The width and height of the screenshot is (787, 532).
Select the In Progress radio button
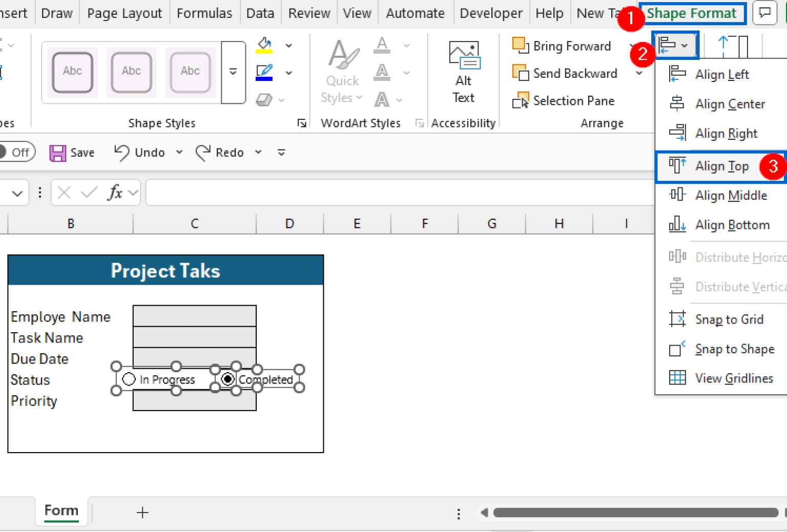pos(128,379)
